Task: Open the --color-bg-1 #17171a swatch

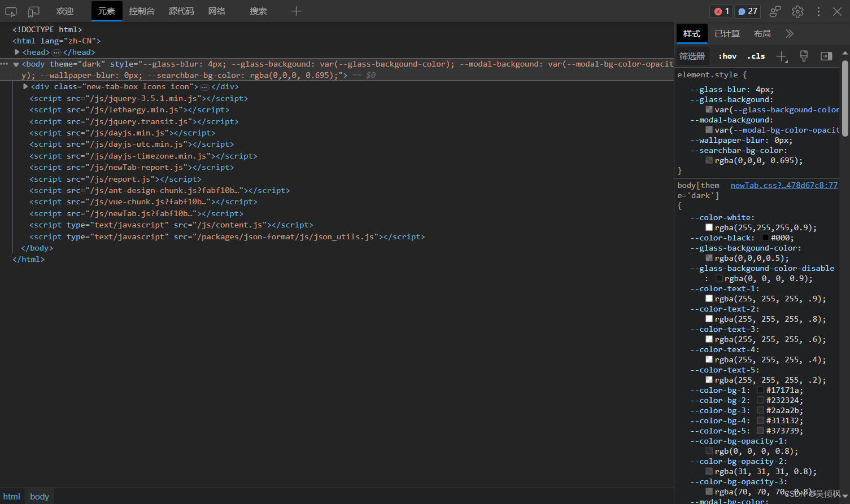Action: coord(760,390)
